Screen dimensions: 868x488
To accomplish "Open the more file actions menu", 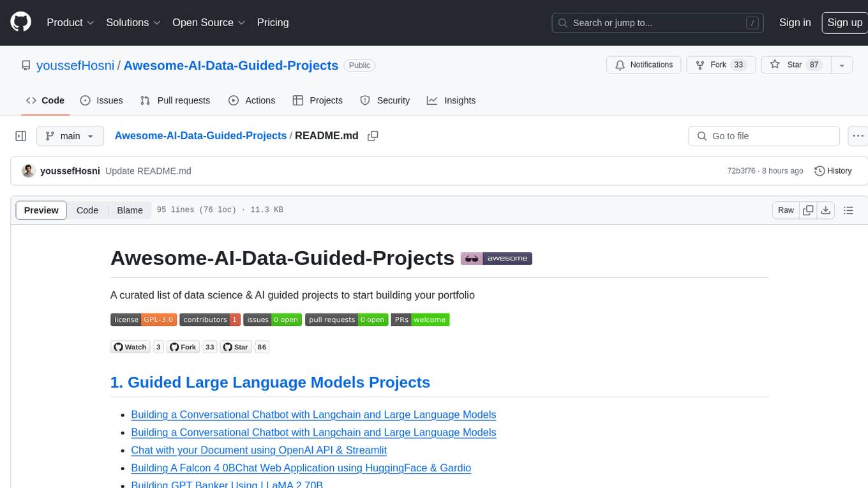I will [858, 136].
